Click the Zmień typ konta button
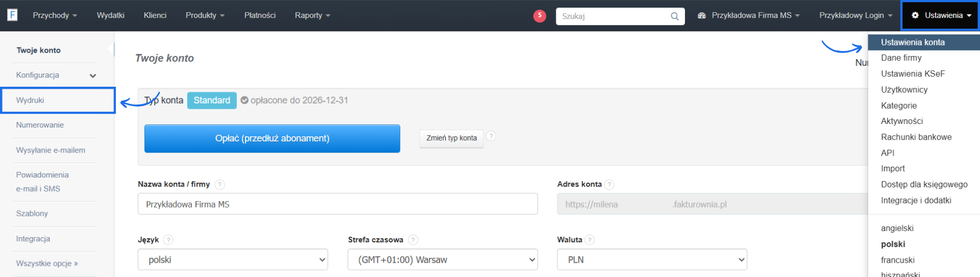The height and width of the screenshot is (277, 980). pyautogui.click(x=452, y=138)
